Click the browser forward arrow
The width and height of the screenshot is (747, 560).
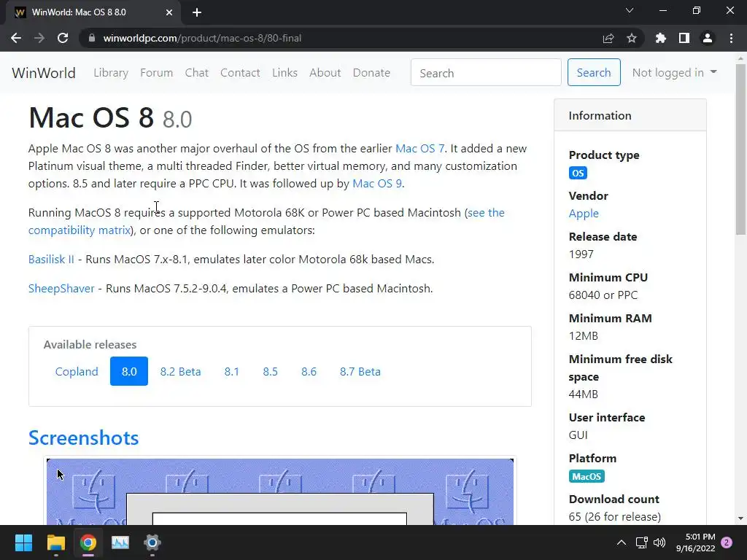coord(39,38)
